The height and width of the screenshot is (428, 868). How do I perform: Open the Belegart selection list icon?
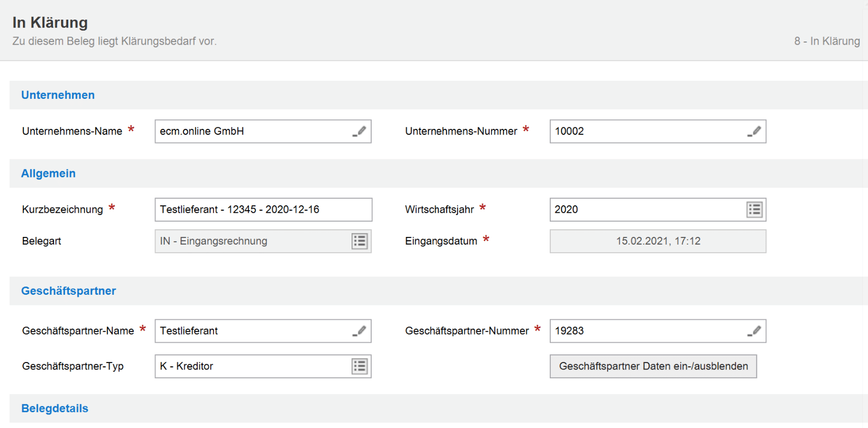pos(360,241)
